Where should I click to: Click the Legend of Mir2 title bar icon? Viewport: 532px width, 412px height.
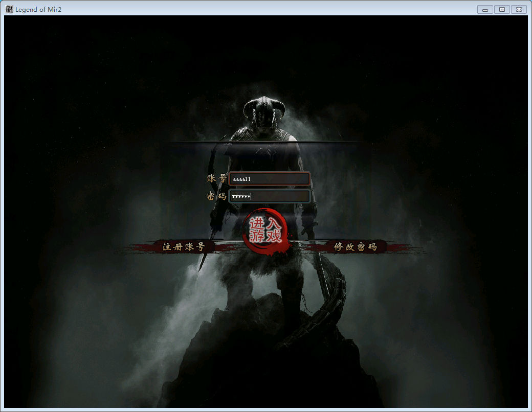[x=9, y=9]
